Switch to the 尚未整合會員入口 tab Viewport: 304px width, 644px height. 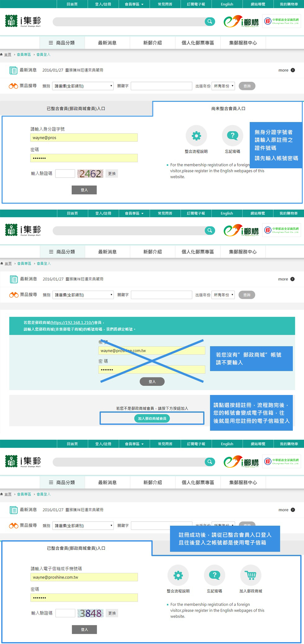click(228, 108)
